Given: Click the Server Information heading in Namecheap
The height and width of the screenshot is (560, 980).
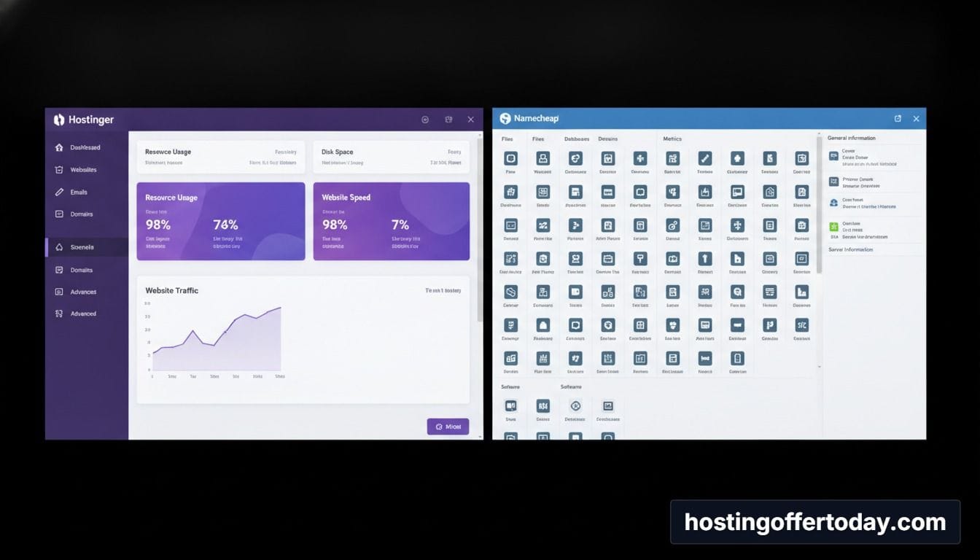Looking at the screenshot, I should point(850,249).
